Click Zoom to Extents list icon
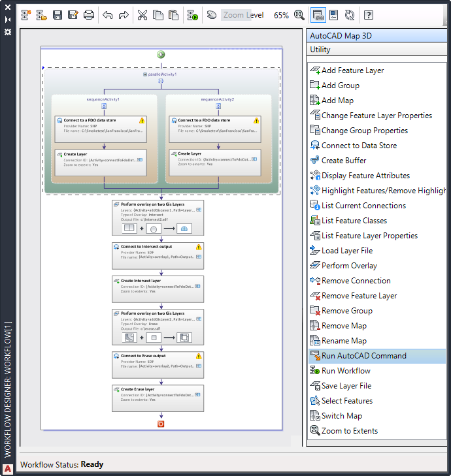 (x=315, y=431)
